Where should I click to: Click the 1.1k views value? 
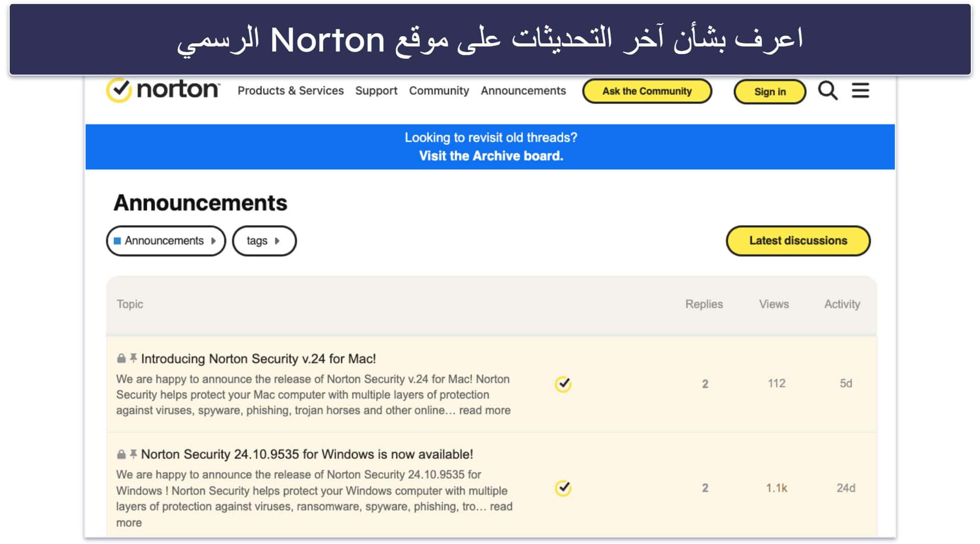(x=777, y=488)
